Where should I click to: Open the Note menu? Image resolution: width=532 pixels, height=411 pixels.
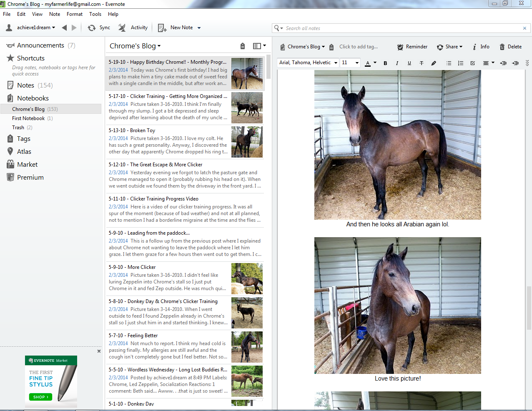(x=55, y=14)
